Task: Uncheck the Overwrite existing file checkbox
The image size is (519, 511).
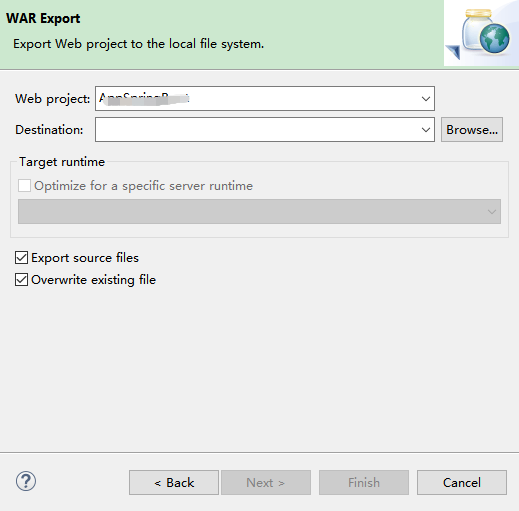Action: coord(21,280)
